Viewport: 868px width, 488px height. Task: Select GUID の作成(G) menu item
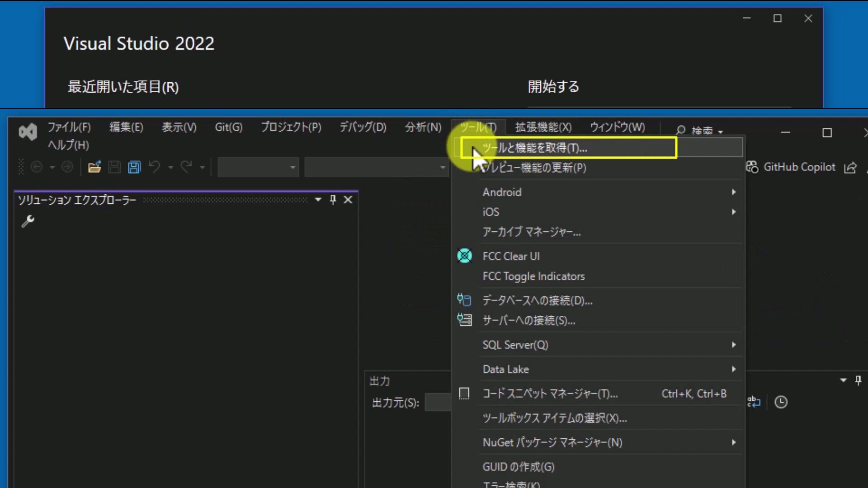click(x=598, y=467)
